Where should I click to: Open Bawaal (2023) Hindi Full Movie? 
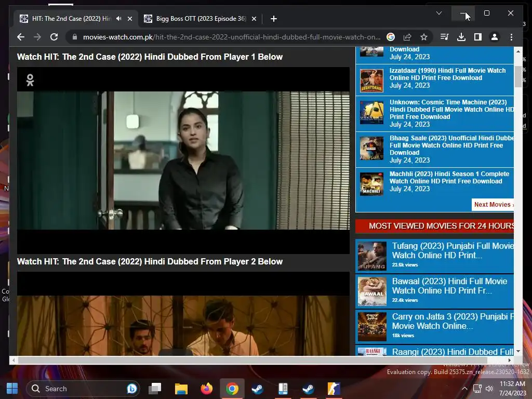tap(449, 286)
